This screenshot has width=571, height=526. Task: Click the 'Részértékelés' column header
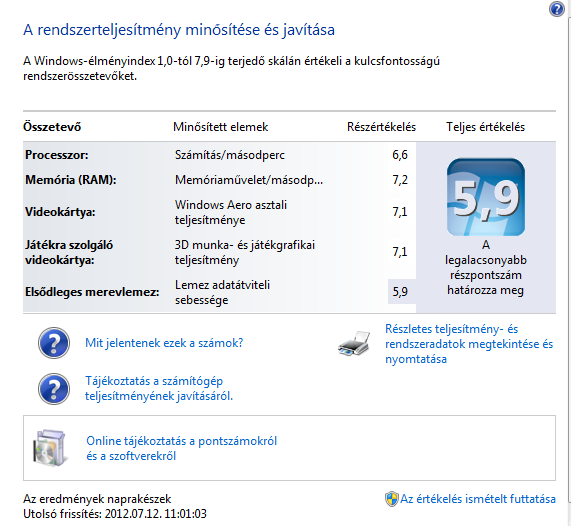[x=381, y=127]
